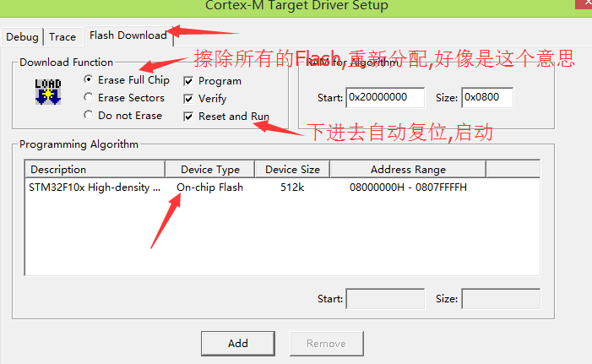Click the Device Size column header

(292, 169)
